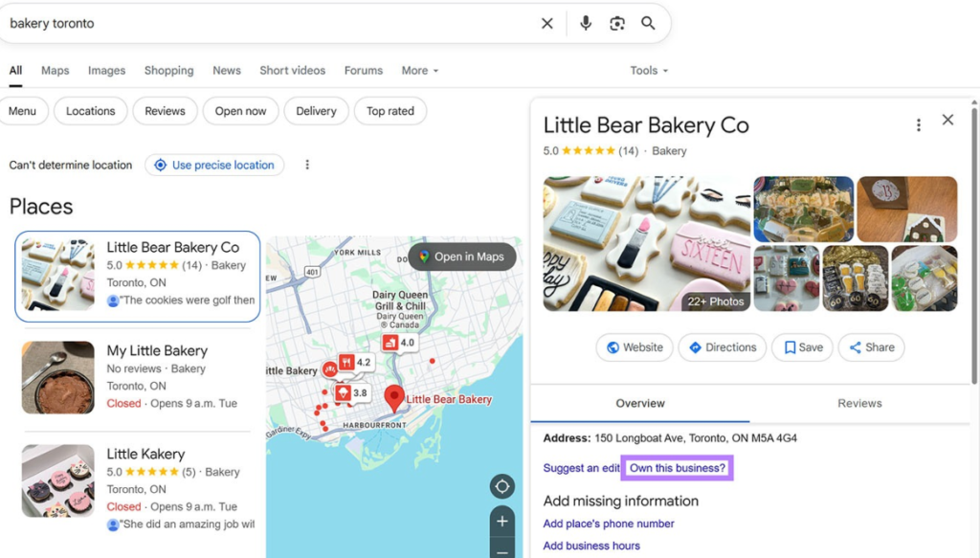Open the Forums search tab
This screenshot has width=980, height=558.
pos(363,71)
